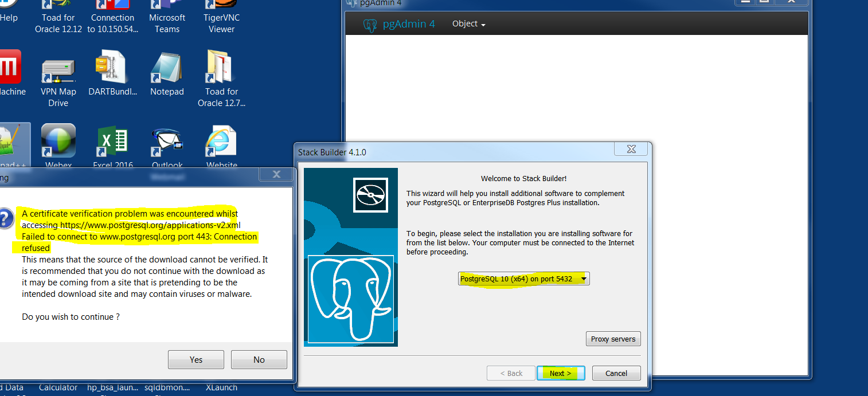Viewport: 868px width, 396px height.
Task: Launch the Webex desktop shortcut
Action: pyautogui.click(x=58, y=142)
